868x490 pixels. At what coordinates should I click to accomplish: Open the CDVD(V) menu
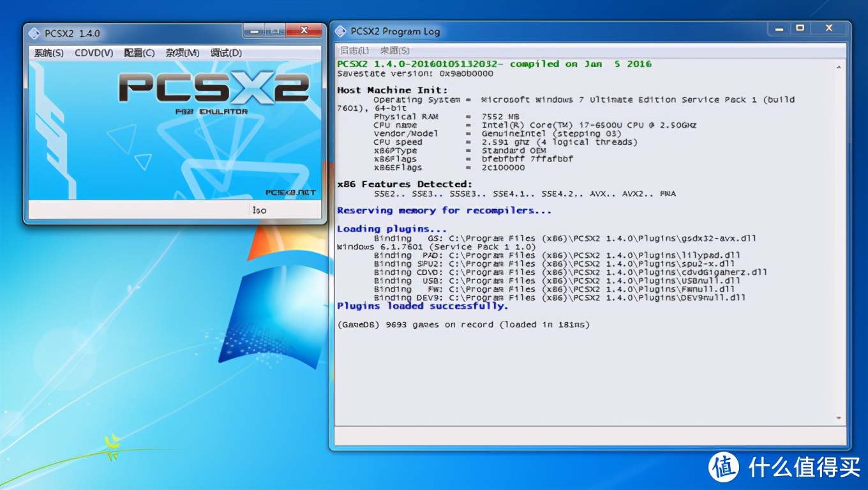(94, 53)
